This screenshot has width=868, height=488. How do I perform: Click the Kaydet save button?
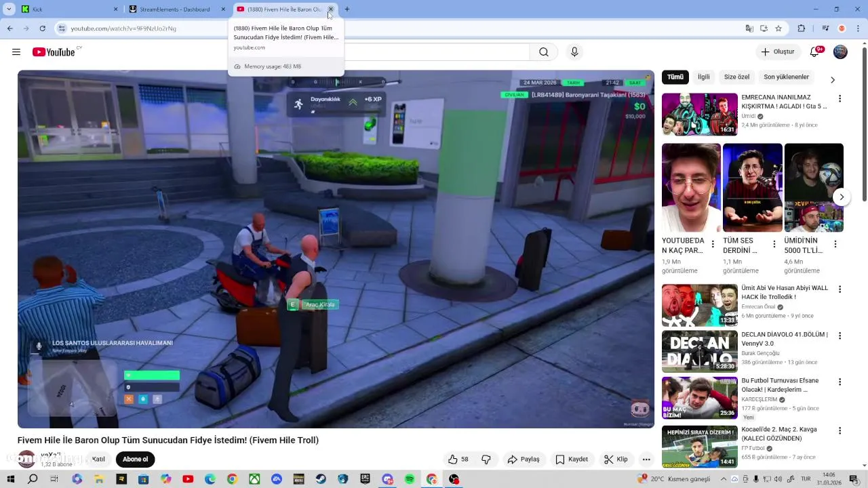(x=572, y=460)
